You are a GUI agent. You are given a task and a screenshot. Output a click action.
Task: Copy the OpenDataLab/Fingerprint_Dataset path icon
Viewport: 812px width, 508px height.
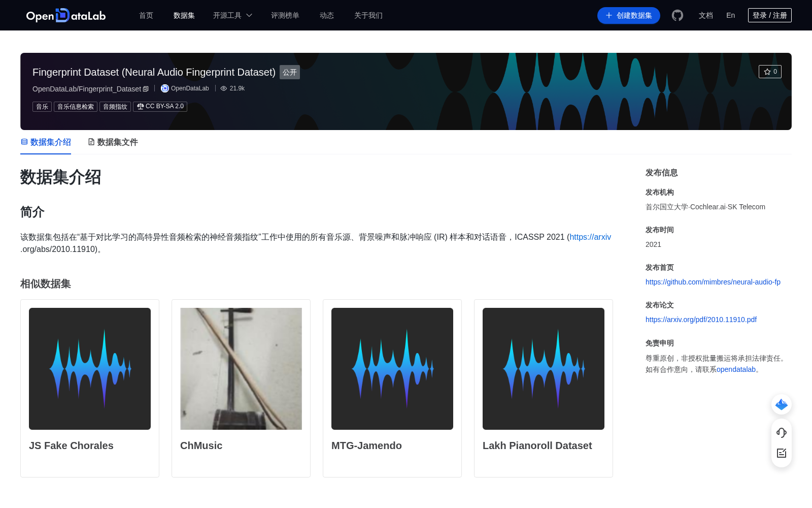(146, 89)
